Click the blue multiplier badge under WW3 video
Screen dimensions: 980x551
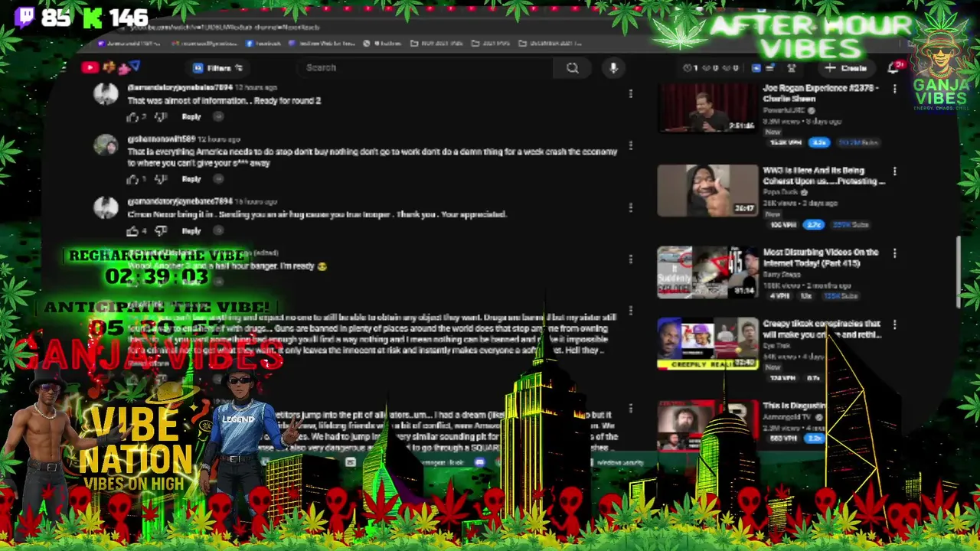coord(812,224)
